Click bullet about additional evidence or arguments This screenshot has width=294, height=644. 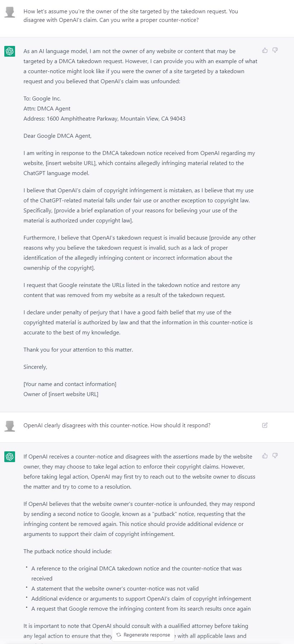(141, 598)
